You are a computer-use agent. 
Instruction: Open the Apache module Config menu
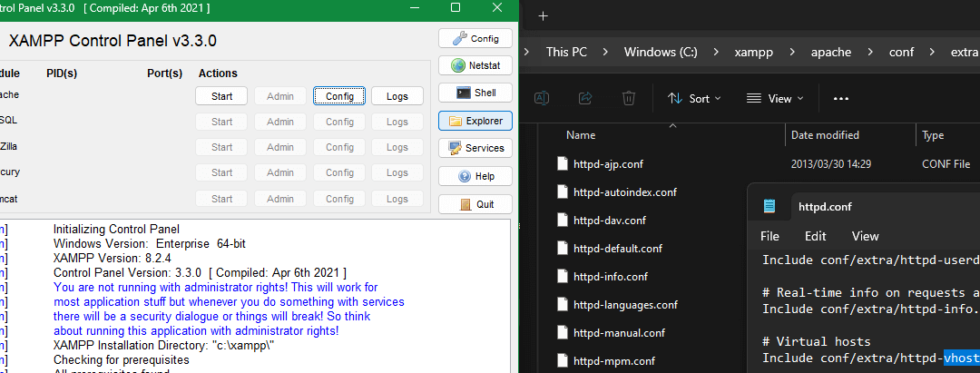[x=339, y=96]
